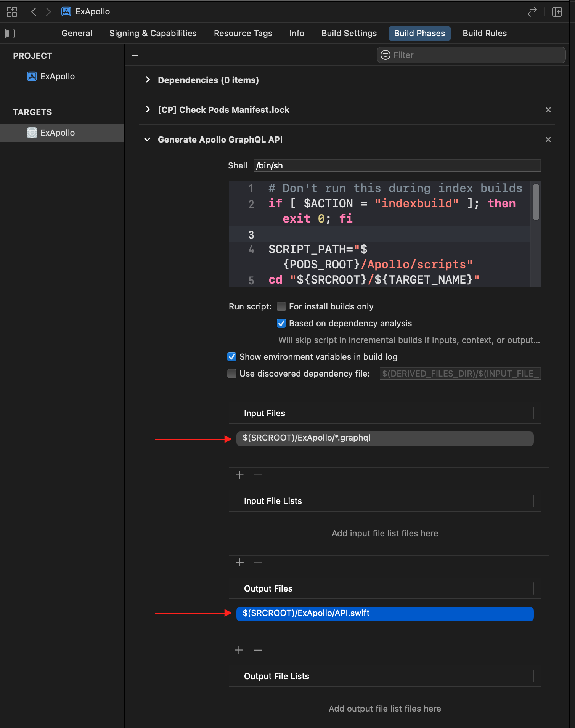The height and width of the screenshot is (728, 575).
Task: Go back with the left chevron
Action: tap(34, 12)
